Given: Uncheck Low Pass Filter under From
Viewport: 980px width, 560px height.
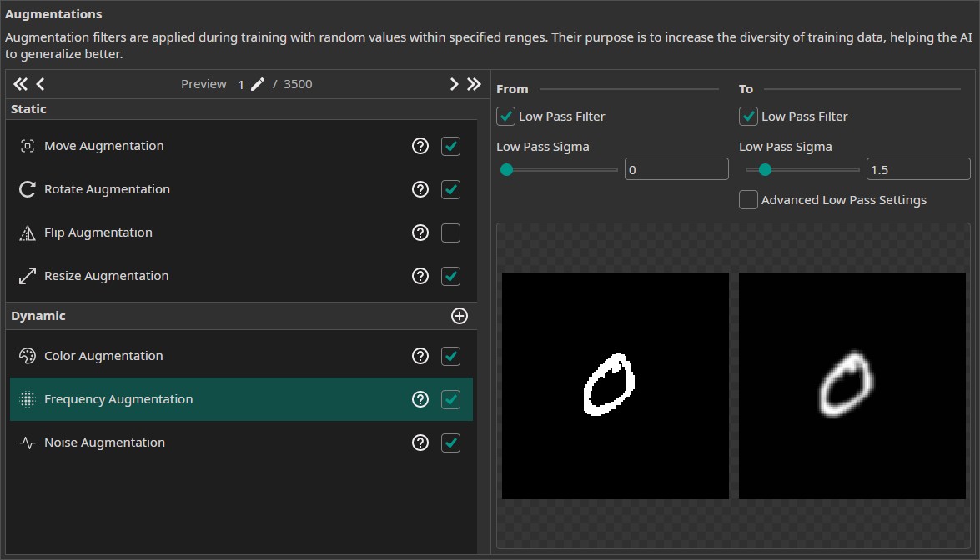Looking at the screenshot, I should click(x=505, y=117).
